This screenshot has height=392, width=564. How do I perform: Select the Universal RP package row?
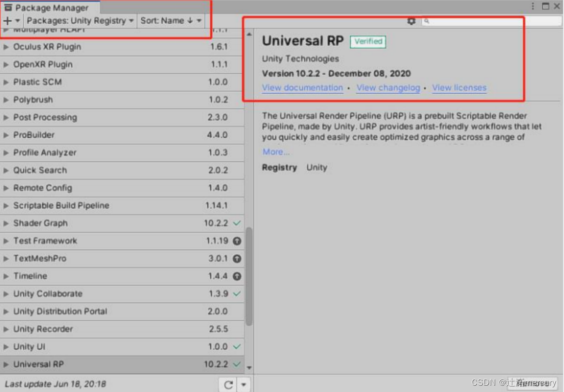(122, 364)
